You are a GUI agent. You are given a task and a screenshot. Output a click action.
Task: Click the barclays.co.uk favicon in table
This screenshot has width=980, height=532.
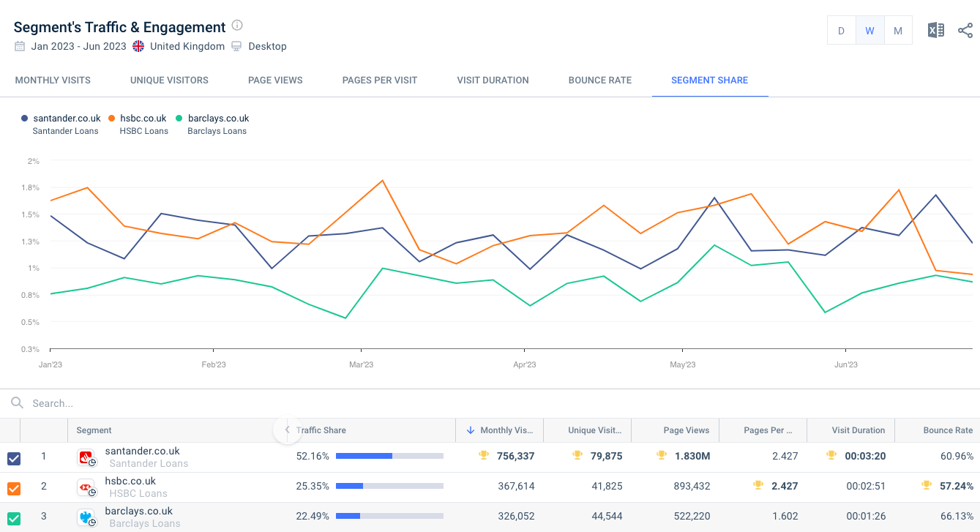(87, 518)
